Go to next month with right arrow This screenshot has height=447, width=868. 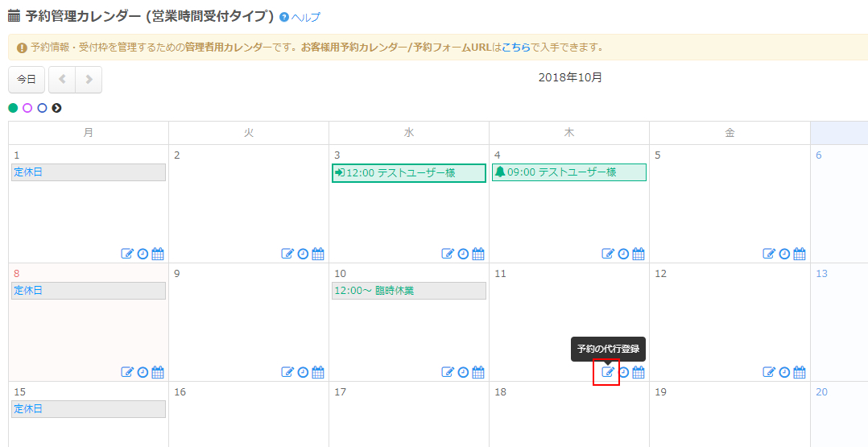tap(89, 80)
